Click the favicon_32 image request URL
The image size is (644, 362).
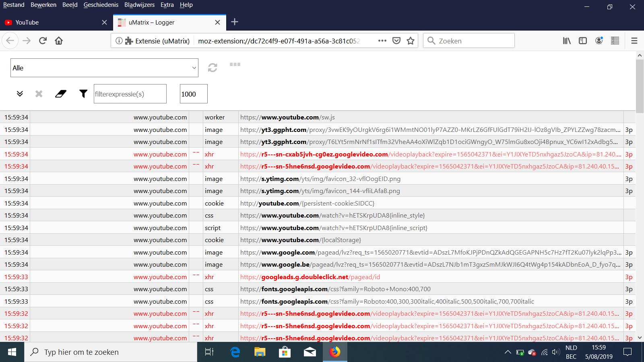[x=320, y=179]
